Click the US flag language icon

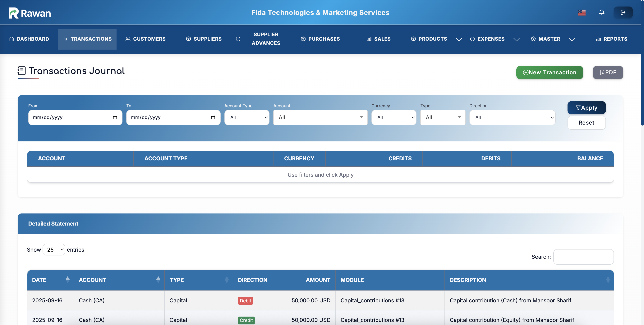pos(582,12)
